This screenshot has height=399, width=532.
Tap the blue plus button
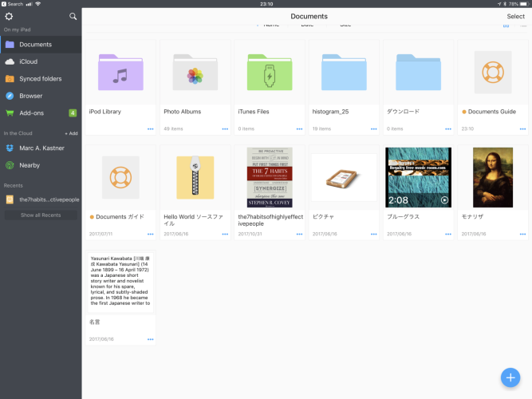[510, 377]
